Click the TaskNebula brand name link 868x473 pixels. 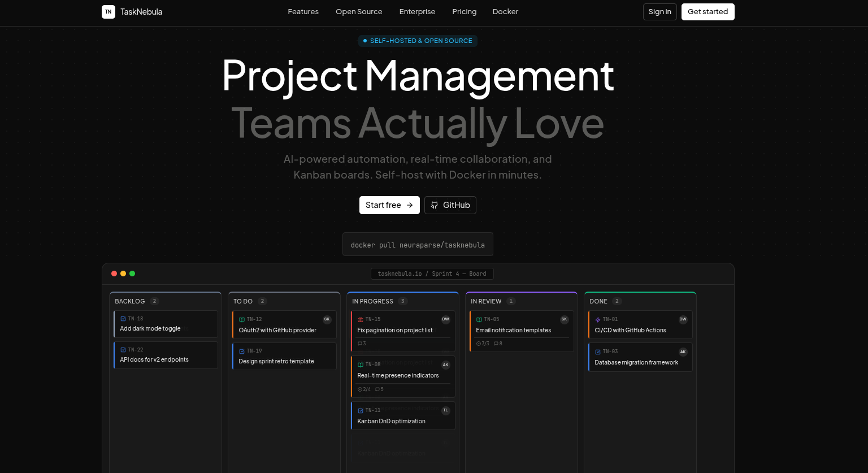pyautogui.click(x=141, y=12)
